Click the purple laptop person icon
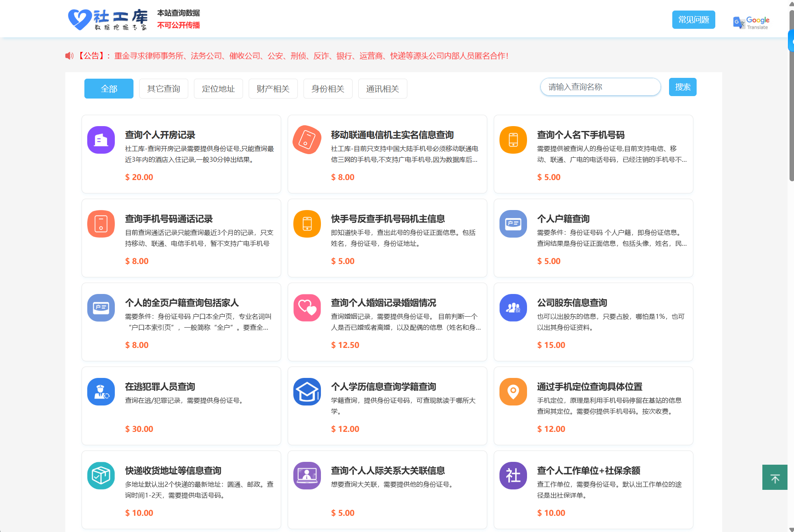 [x=307, y=476]
